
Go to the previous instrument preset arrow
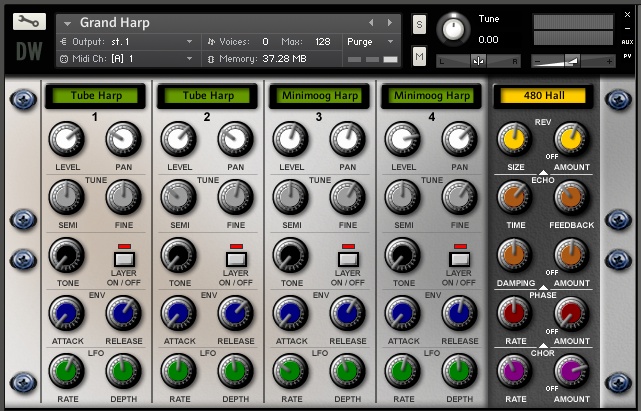point(371,23)
